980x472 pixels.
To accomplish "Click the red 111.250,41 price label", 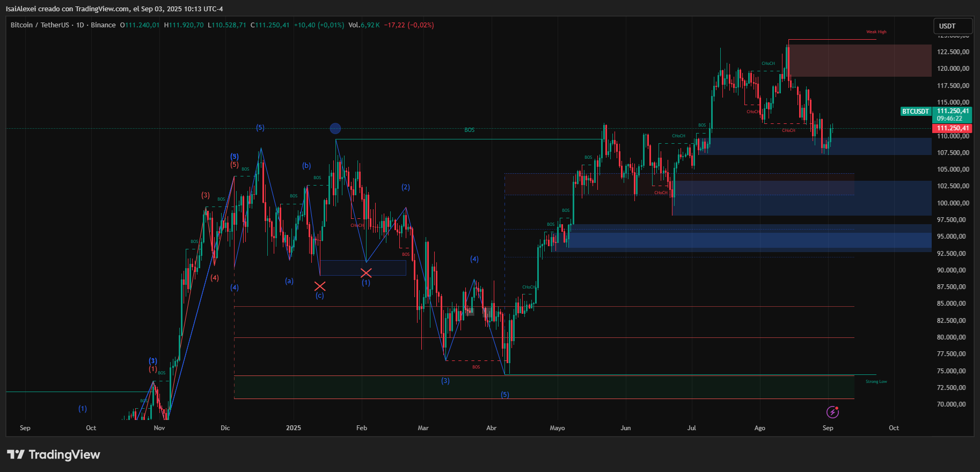I will click(953, 128).
